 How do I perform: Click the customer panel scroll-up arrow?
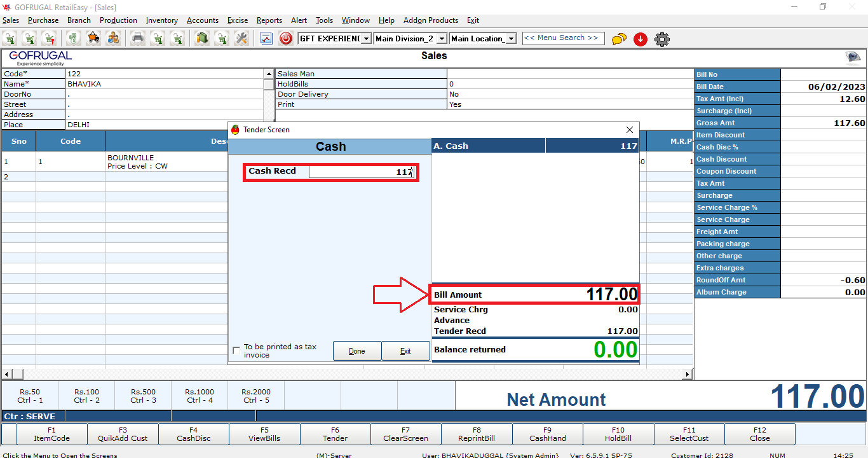click(269, 74)
